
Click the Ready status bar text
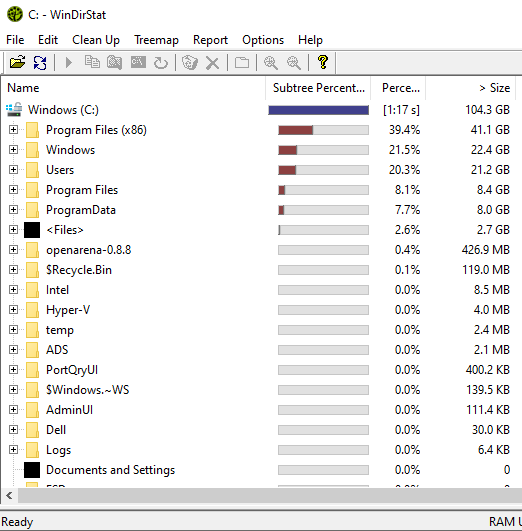coord(17,522)
